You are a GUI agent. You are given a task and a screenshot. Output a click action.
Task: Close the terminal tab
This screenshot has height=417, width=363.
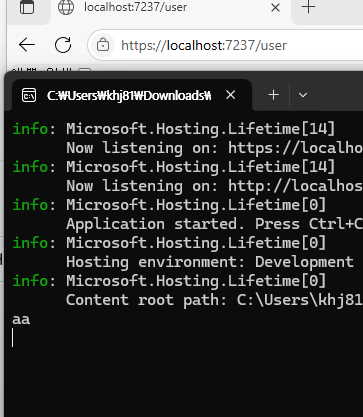point(231,95)
